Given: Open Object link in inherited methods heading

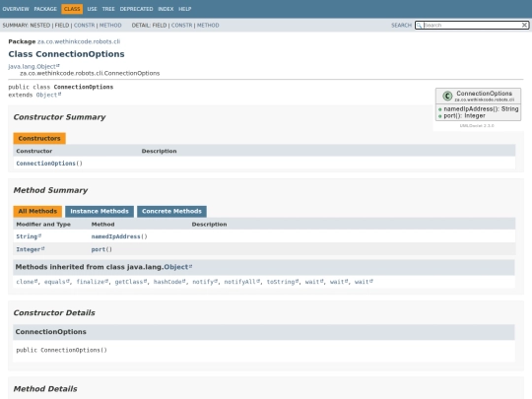Looking at the screenshot, I should (177, 267).
